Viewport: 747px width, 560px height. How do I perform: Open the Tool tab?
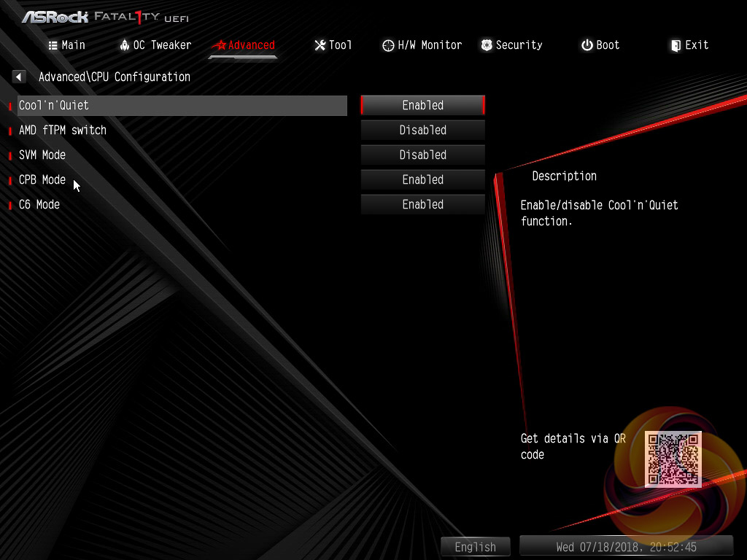(x=333, y=45)
